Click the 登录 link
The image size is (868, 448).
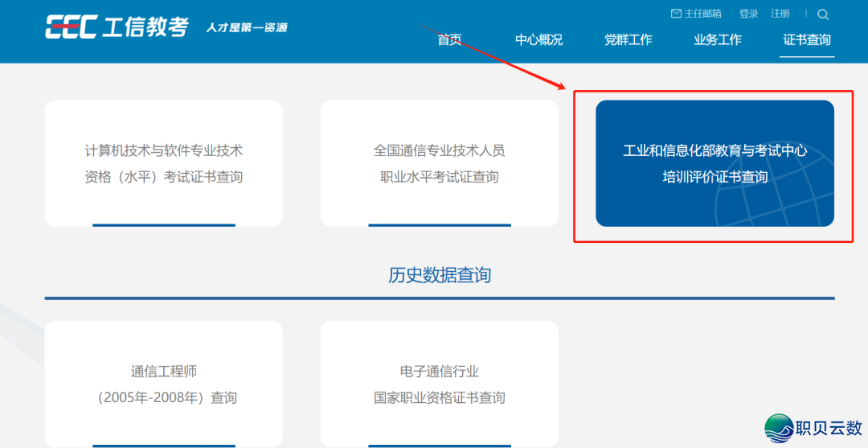click(x=748, y=14)
